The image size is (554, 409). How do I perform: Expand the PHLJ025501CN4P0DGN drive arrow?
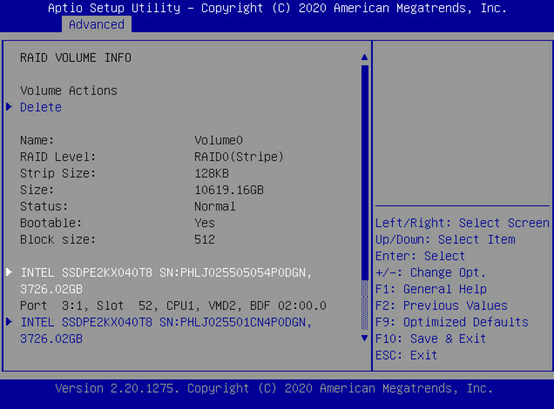coord(9,321)
